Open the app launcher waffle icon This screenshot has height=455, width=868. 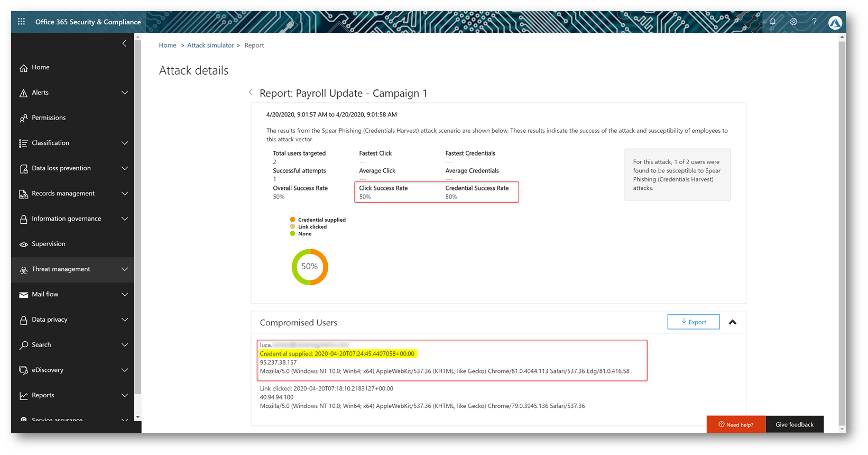pyautogui.click(x=21, y=22)
